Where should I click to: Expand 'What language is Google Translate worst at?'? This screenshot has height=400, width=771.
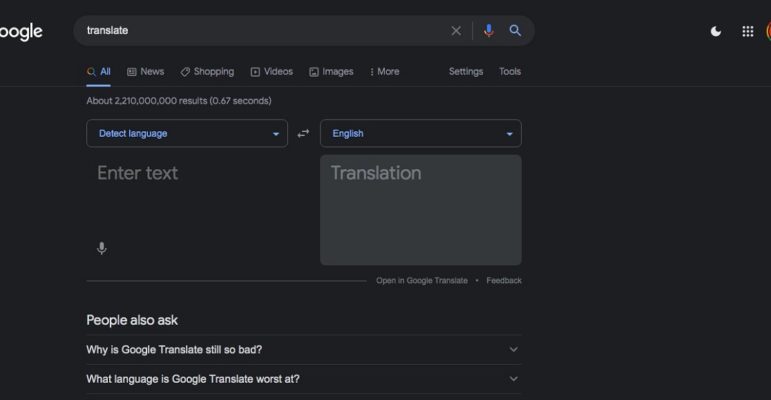[x=304, y=379]
